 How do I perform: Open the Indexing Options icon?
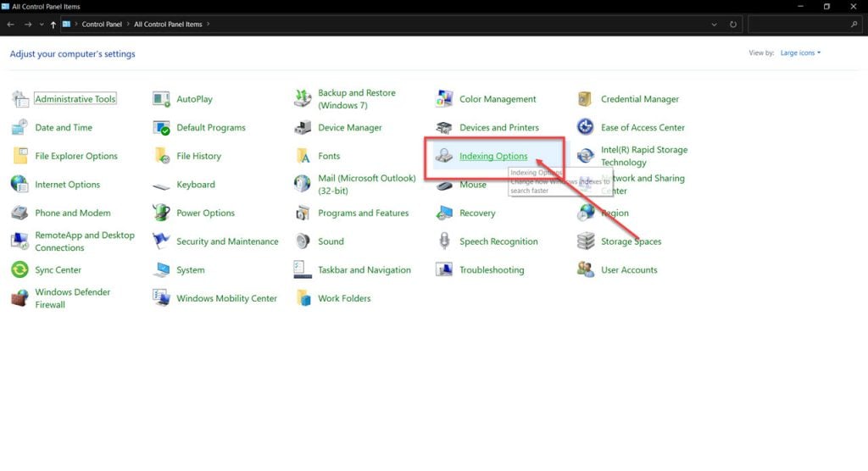click(x=444, y=156)
